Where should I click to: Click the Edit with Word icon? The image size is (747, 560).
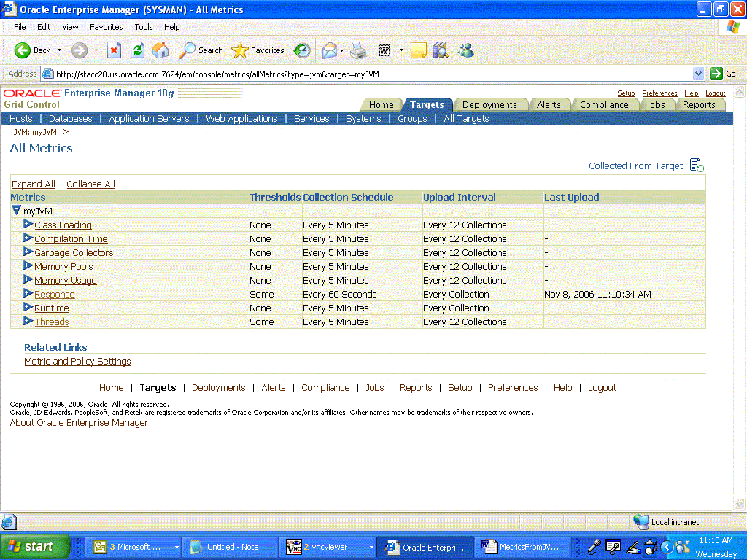click(x=384, y=50)
